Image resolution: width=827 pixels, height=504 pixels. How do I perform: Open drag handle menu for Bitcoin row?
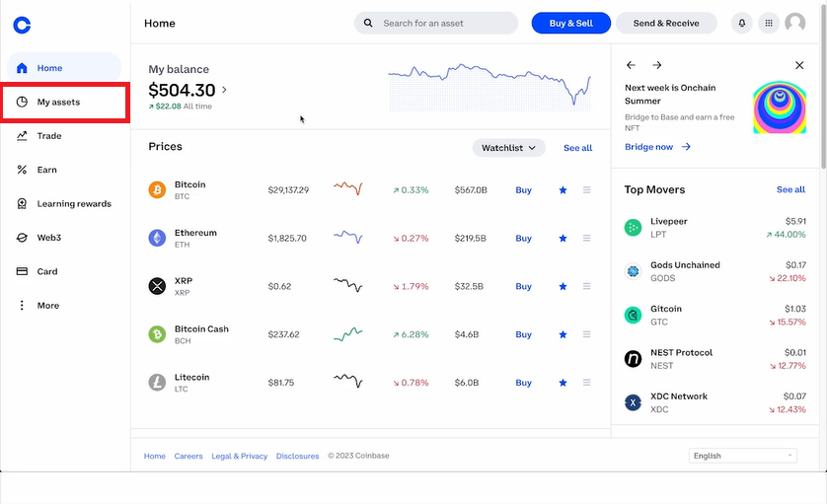[x=586, y=189]
